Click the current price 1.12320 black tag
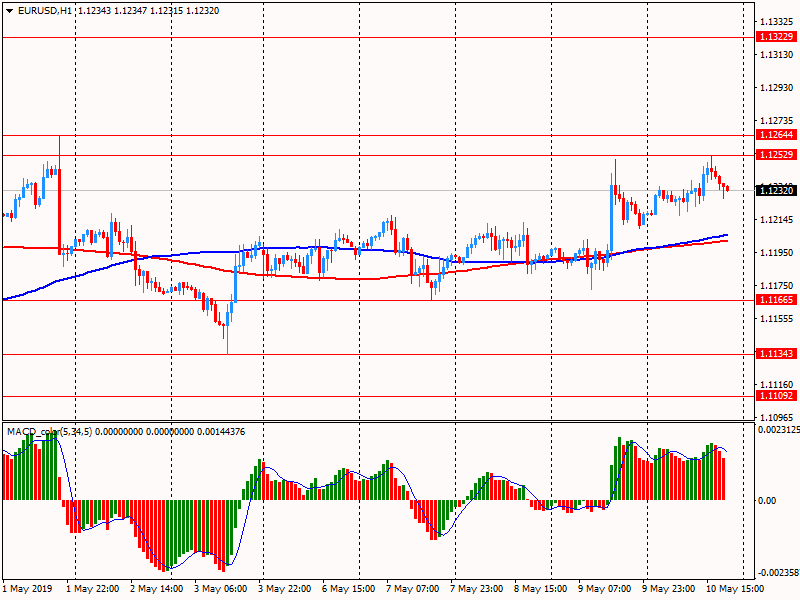The height and width of the screenshot is (600, 800). click(x=776, y=190)
